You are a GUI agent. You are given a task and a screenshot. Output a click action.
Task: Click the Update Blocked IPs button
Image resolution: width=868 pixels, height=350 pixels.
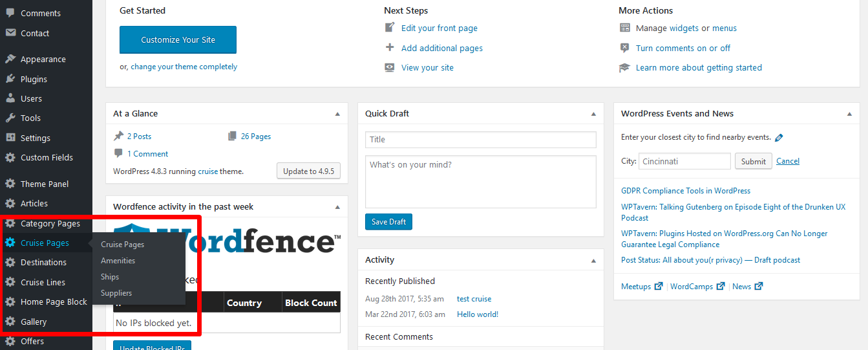click(x=153, y=346)
